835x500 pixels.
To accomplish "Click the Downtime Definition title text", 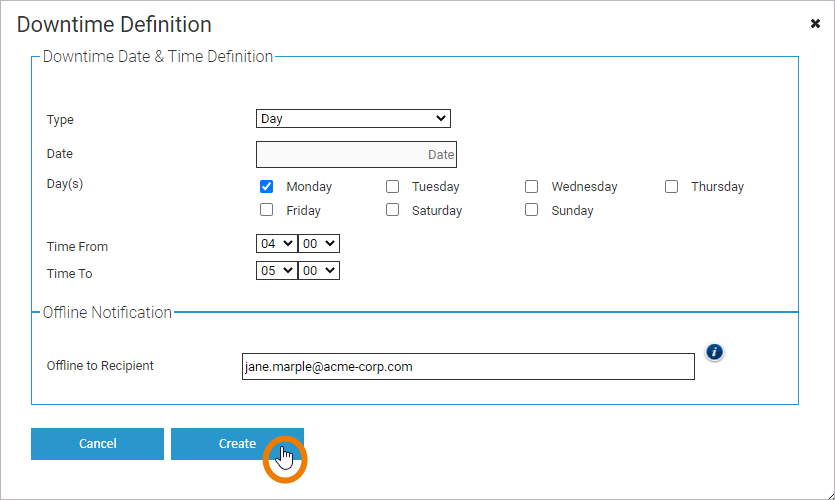I will [114, 25].
